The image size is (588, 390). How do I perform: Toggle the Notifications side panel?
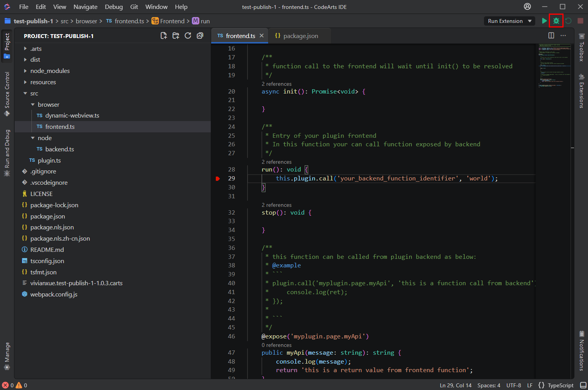(x=581, y=351)
